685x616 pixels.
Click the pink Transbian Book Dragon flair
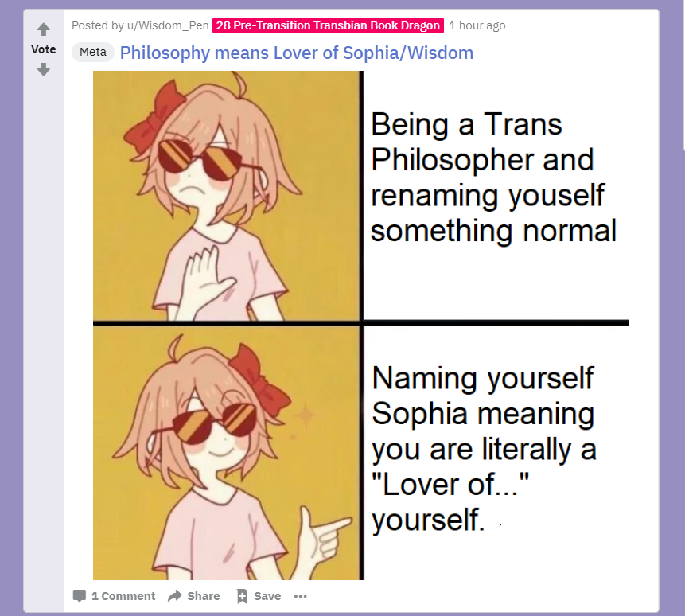click(x=328, y=25)
